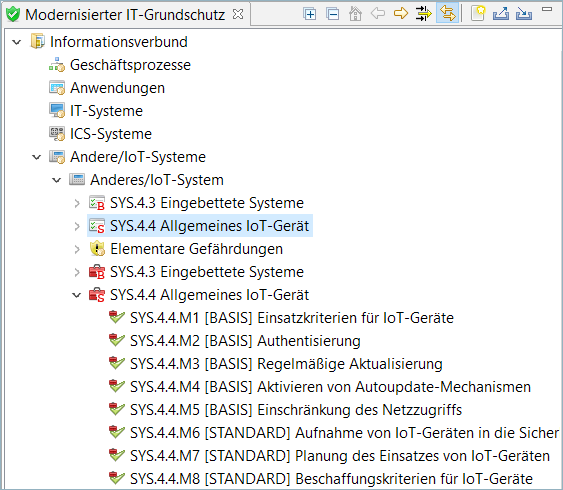Expand Elementare Gefährdungen node
The height and width of the screenshot is (490, 563).
pos(77,249)
